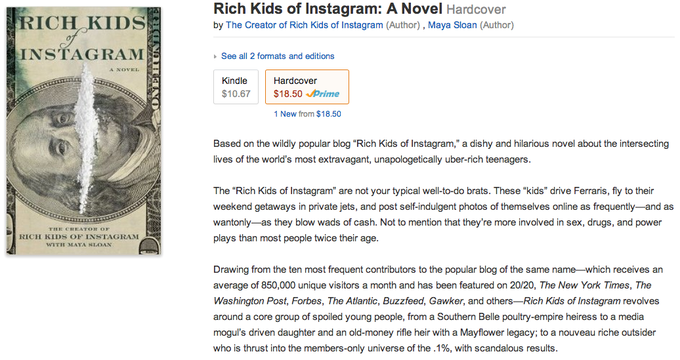Image resolution: width=680 pixels, height=360 pixels.
Task: Click the paragraph about Ferraris and private jets
Action: click(443, 214)
